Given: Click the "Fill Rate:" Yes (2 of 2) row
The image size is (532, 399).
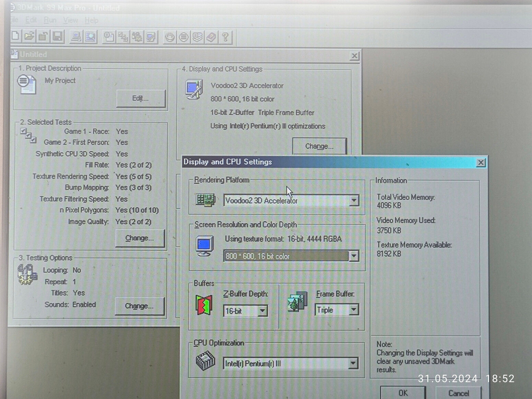Looking at the screenshot, I should click(118, 165).
